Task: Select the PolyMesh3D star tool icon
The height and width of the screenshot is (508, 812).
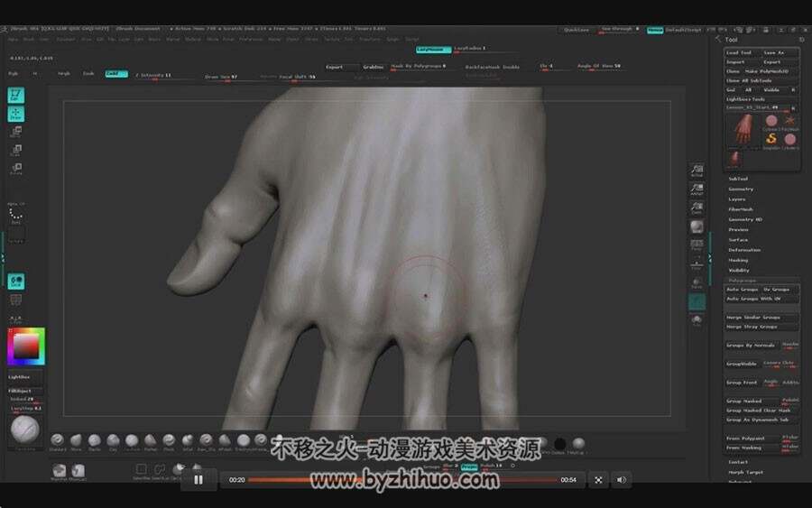Action: tap(789, 122)
